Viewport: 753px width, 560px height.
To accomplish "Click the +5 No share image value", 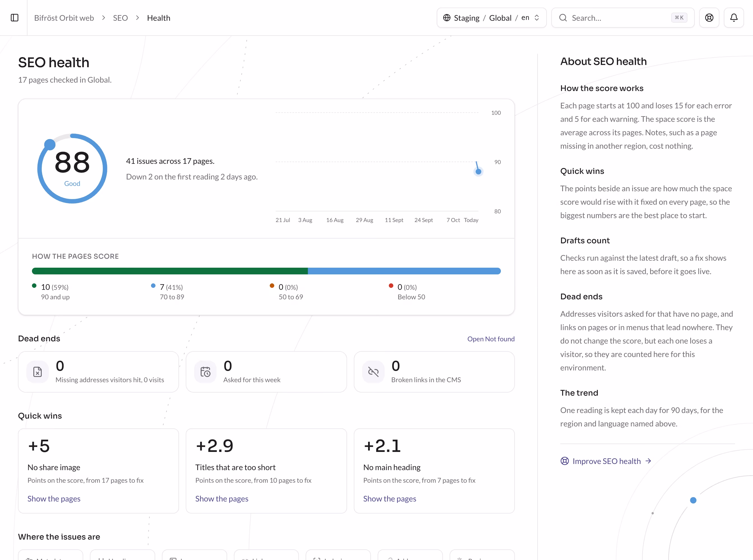I will coord(39,446).
